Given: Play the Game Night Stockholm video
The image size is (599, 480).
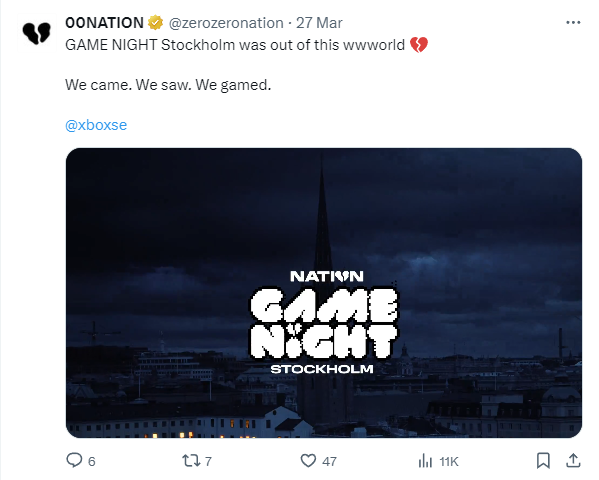Looking at the screenshot, I should (x=324, y=293).
